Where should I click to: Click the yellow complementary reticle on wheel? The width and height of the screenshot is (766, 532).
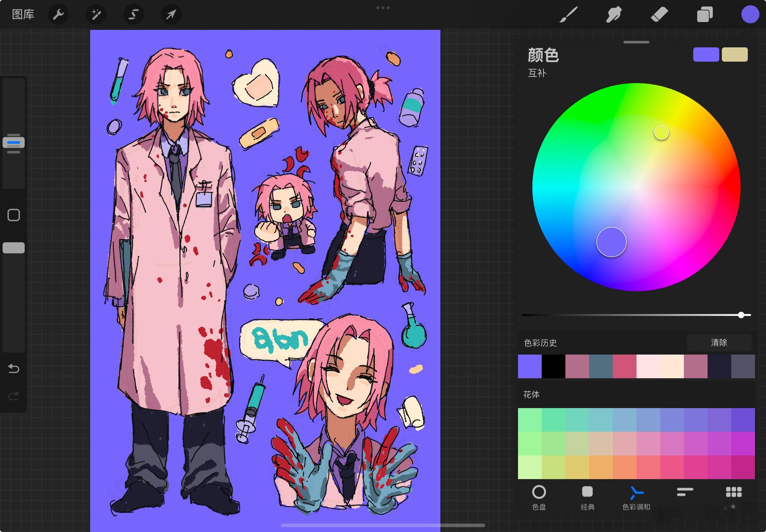[661, 132]
